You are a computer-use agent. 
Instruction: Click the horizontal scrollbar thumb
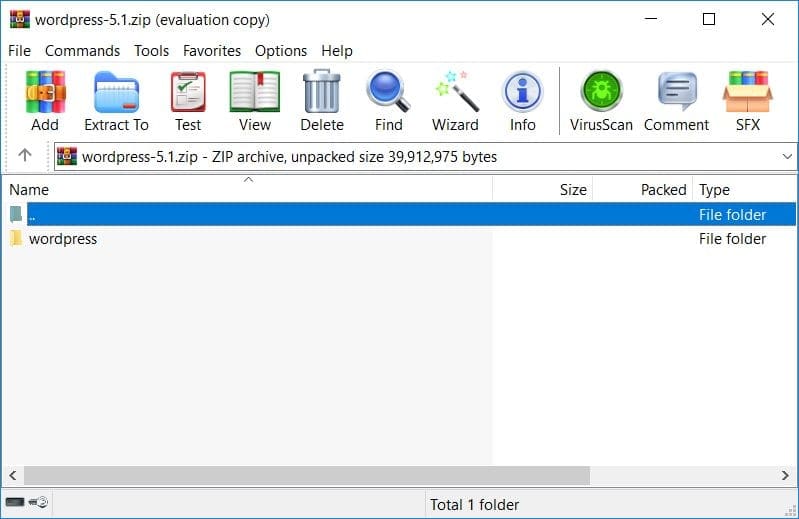point(307,475)
